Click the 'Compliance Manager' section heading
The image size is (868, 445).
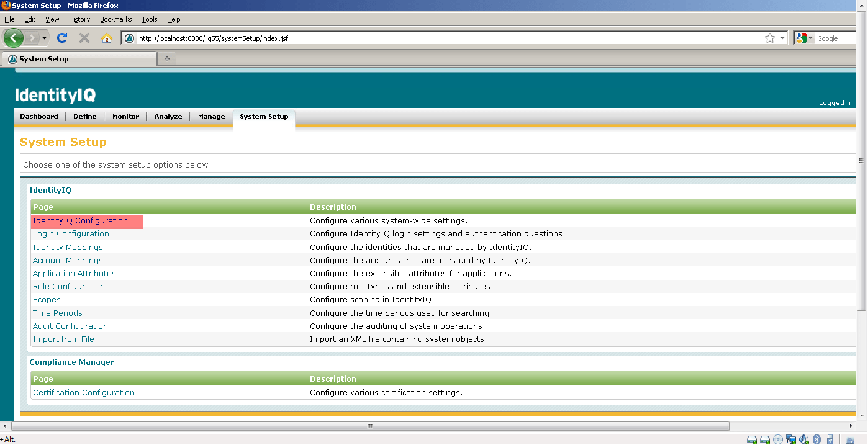(72, 362)
